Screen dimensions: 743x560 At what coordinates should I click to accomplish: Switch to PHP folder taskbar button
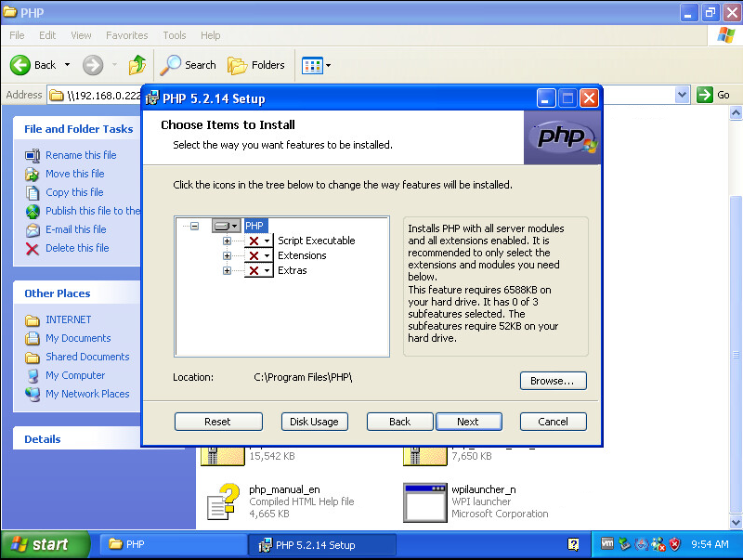(173, 545)
